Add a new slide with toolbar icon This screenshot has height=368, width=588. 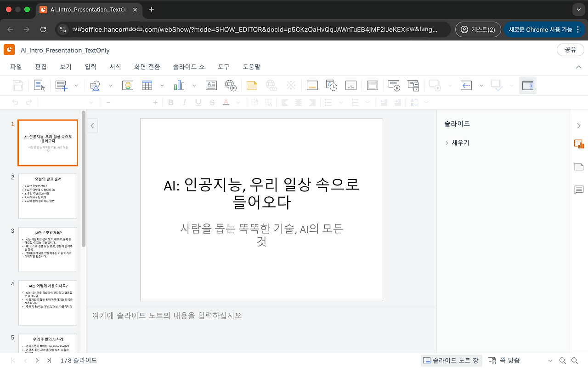click(62, 85)
